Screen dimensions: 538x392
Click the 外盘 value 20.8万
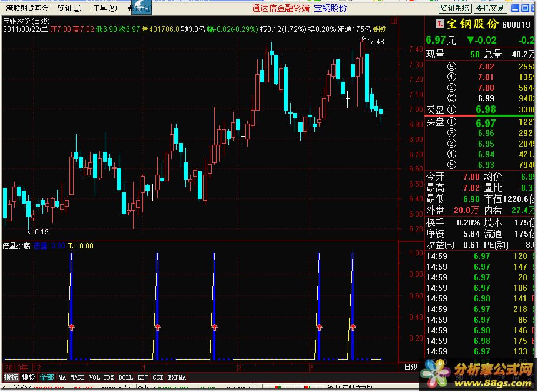[466, 210]
